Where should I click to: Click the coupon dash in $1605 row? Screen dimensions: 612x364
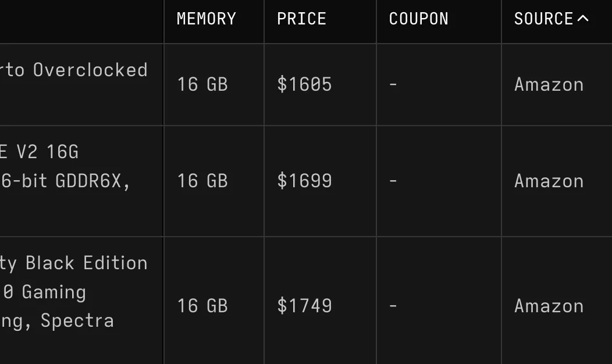point(393,84)
